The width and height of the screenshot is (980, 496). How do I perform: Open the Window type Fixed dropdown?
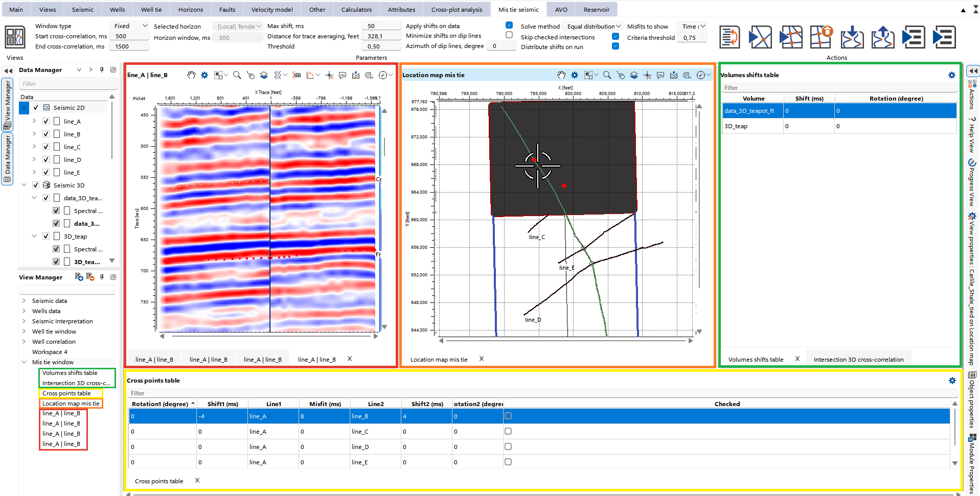130,26
